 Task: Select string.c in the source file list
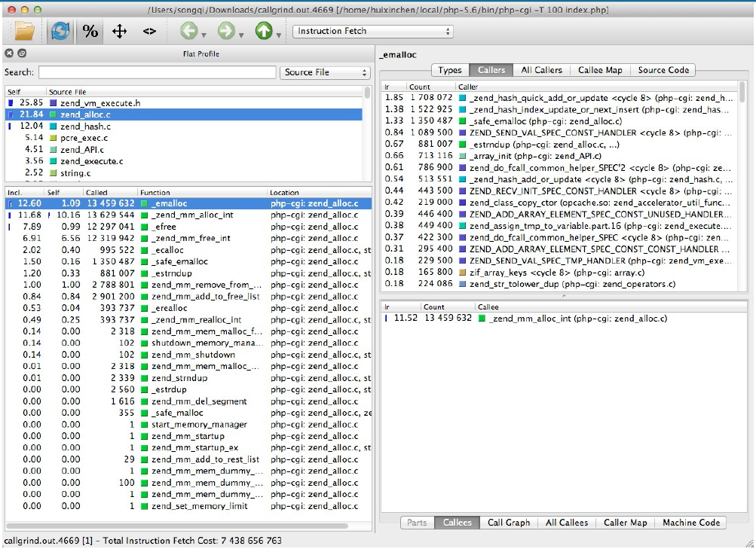pyautogui.click(x=184, y=173)
